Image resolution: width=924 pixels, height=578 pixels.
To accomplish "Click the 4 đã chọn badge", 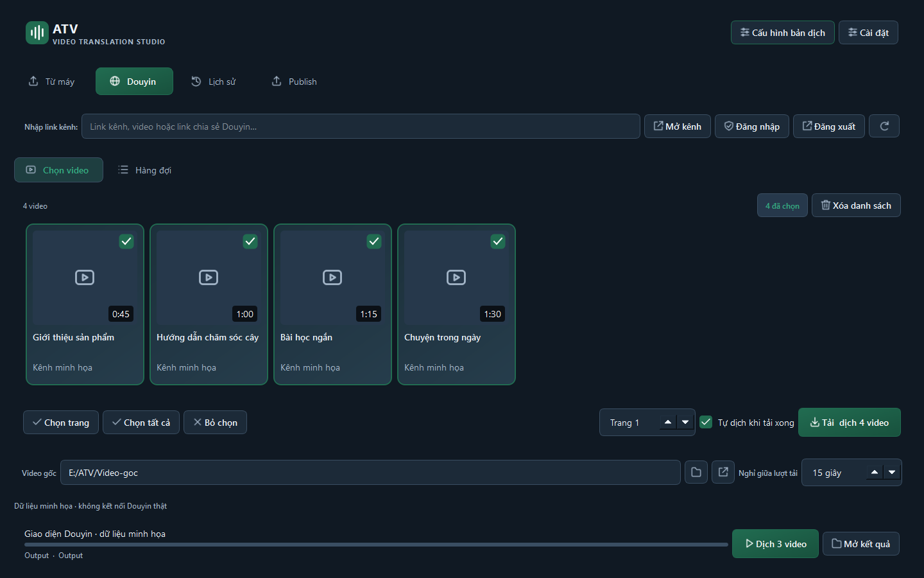I will (782, 206).
